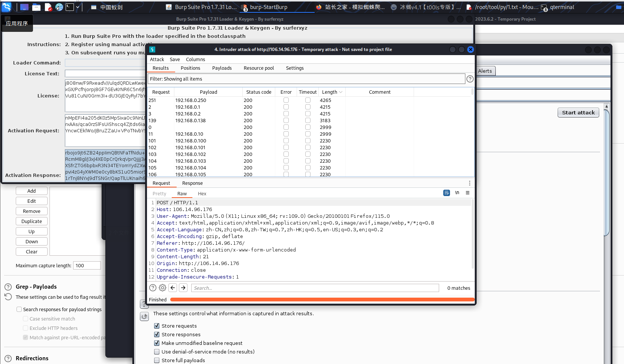Select result row with length 3183

coord(309,120)
